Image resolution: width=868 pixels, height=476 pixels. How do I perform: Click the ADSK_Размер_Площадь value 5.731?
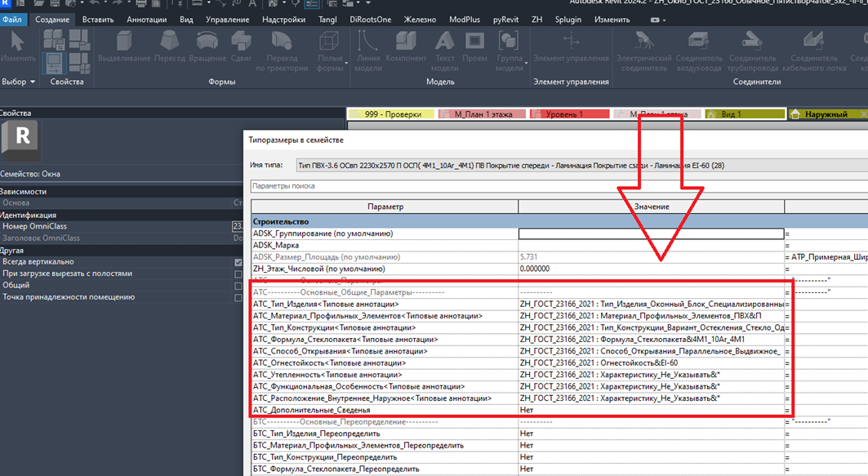(x=651, y=257)
